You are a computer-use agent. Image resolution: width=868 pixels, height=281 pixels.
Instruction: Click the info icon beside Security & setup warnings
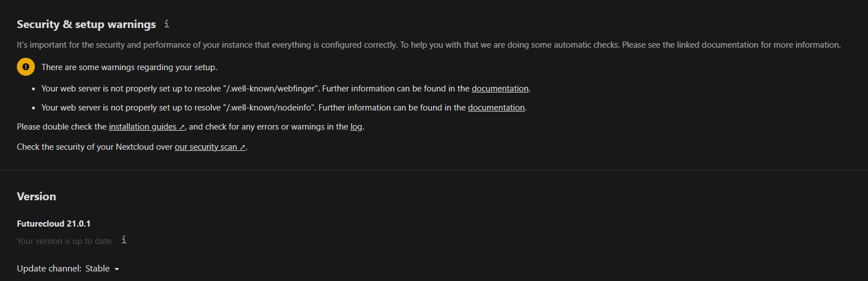pyautogui.click(x=166, y=24)
